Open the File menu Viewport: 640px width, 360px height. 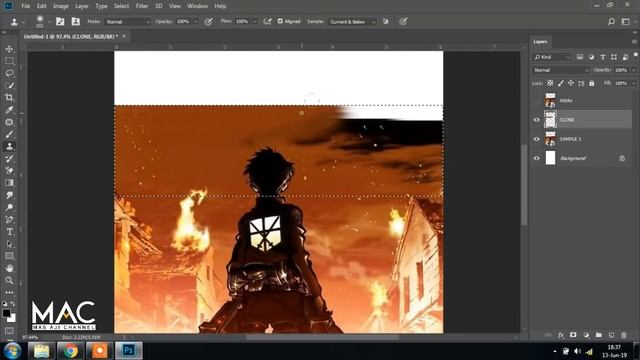point(26,6)
